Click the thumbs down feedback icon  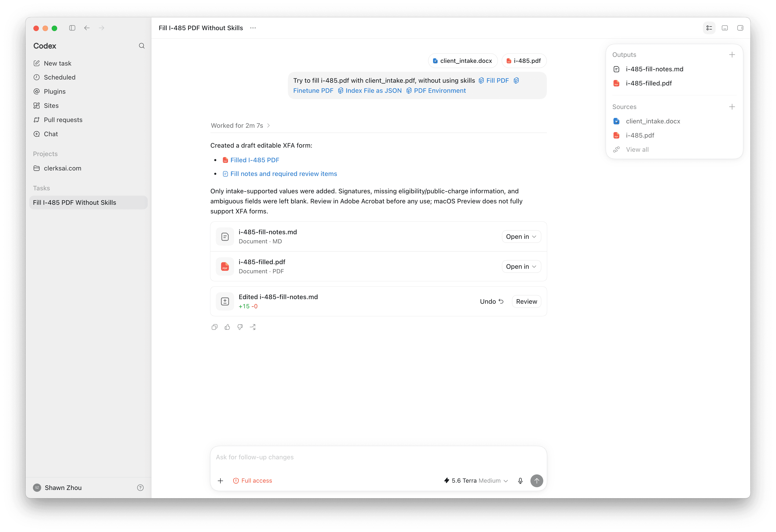[x=240, y=327]
